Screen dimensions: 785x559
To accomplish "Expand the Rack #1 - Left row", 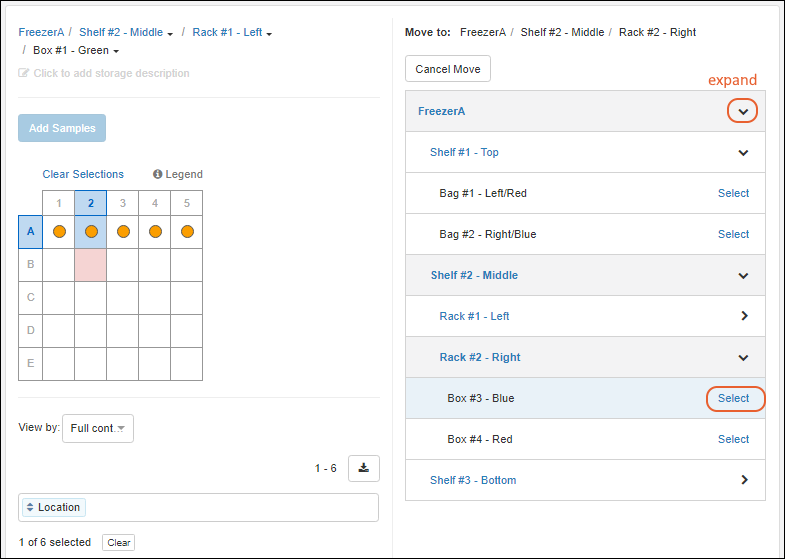I will (743, 316).
